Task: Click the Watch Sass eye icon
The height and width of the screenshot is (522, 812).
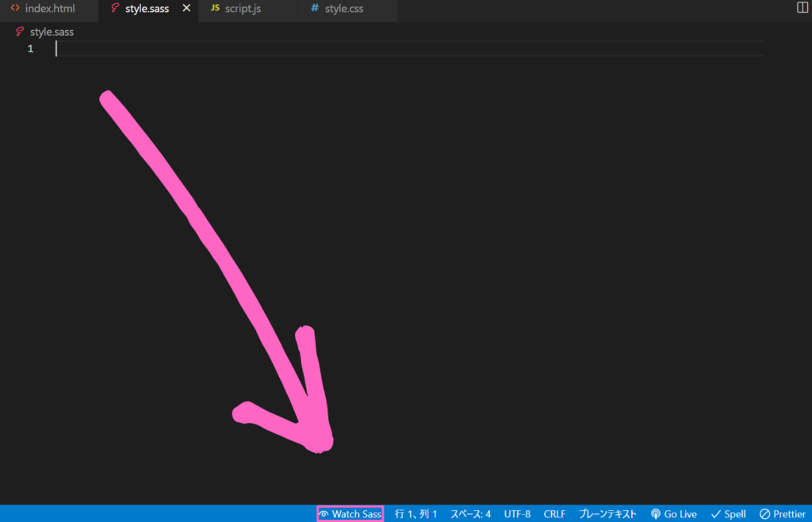Action: pyautogui.click(x=324, y=514)
